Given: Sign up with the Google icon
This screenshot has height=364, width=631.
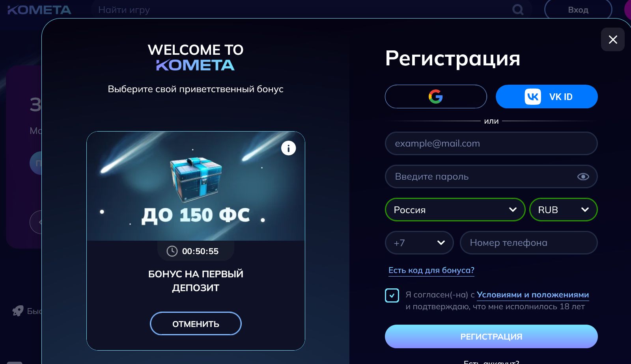Looking at the screenshot, I should pos(435,97).
